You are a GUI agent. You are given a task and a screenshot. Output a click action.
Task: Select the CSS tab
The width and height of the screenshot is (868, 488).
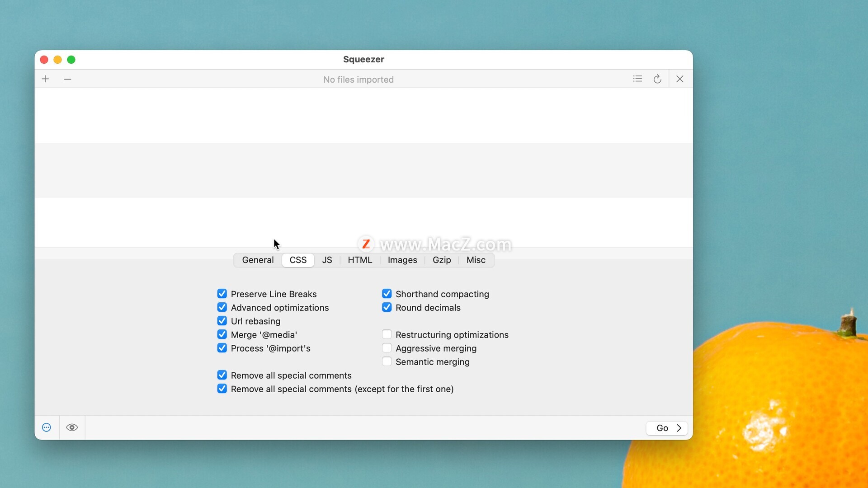(x=298, y=260)
